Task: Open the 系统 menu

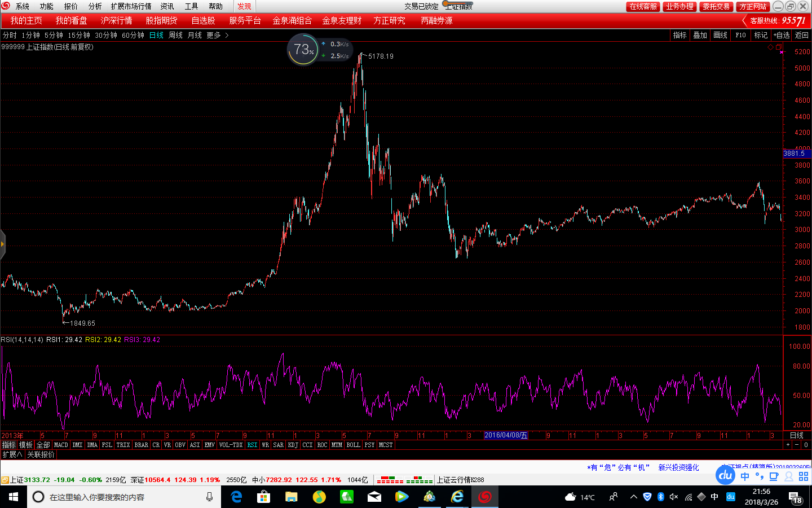Action: 23,6
